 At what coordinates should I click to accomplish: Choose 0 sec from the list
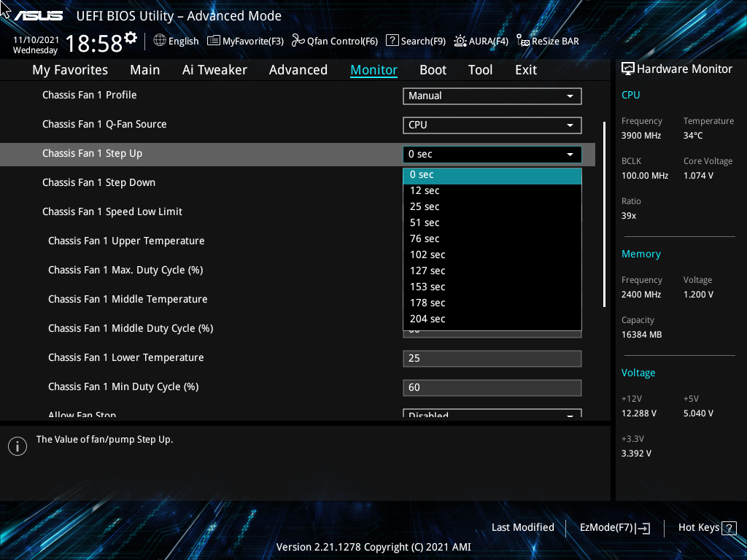tap(492, 175)
